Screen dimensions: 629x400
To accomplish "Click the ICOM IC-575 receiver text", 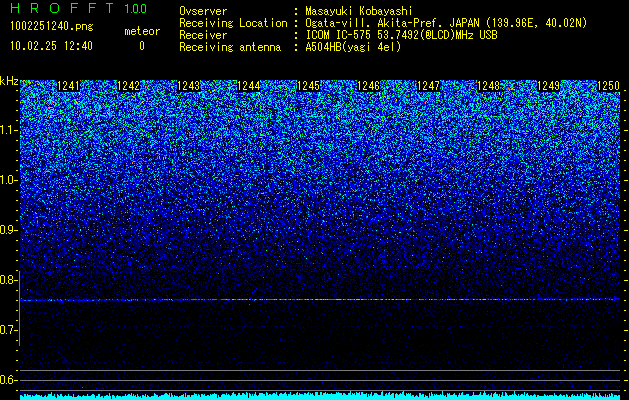I will click(401, 35).
